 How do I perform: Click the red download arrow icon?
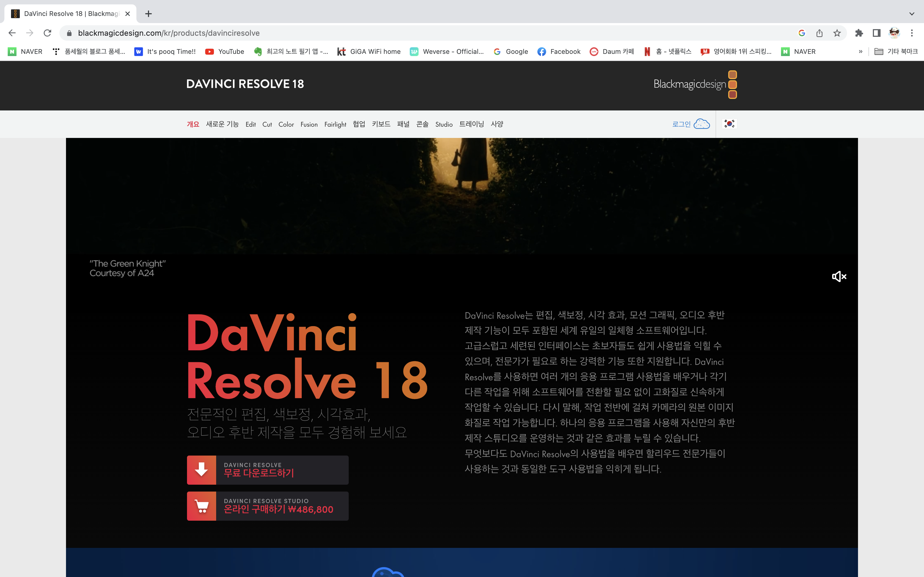tap(201, 470)
